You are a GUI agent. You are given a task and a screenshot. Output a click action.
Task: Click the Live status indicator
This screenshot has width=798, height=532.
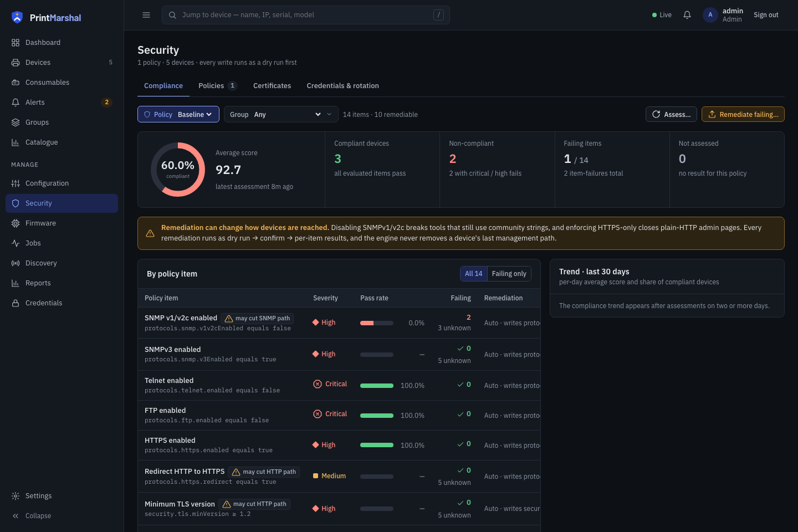pos(662,15)
